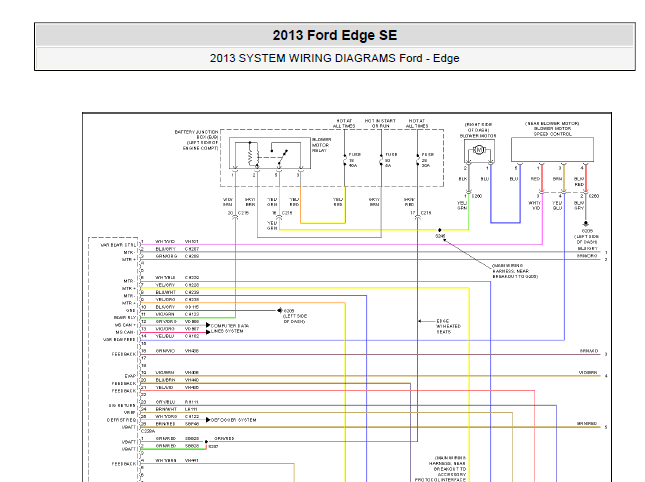The height and width of the screenshot is (482, 645).
Task: Click the '2013 Ford Edge SE' heading
Action: click(x=334, y=35)
